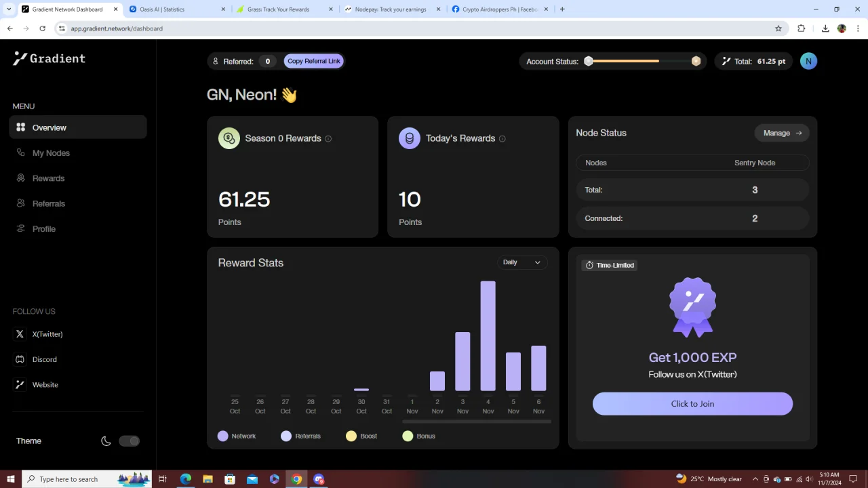Click the Account Status progress slider
This screenshot has height=488, width=868.
tap(642, 61)
